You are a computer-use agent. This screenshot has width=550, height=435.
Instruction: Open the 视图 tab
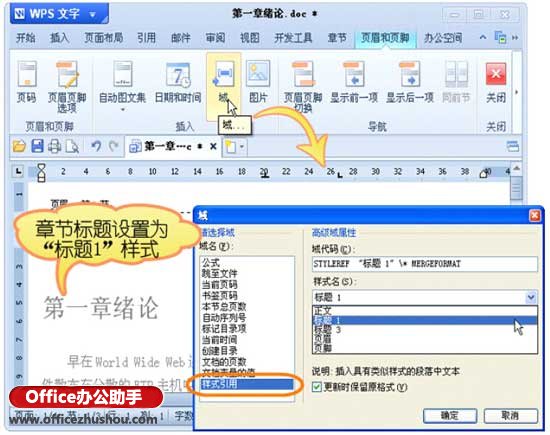[249, 38]
